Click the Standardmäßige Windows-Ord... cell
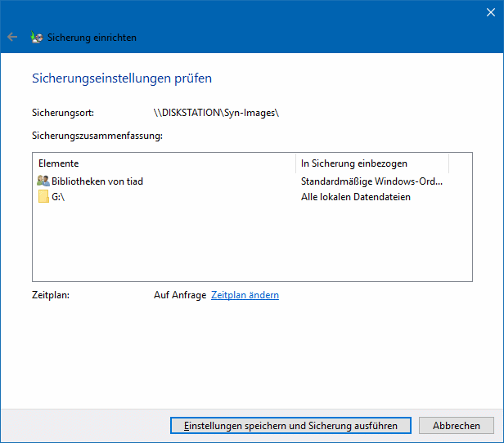 pos(373,181)
